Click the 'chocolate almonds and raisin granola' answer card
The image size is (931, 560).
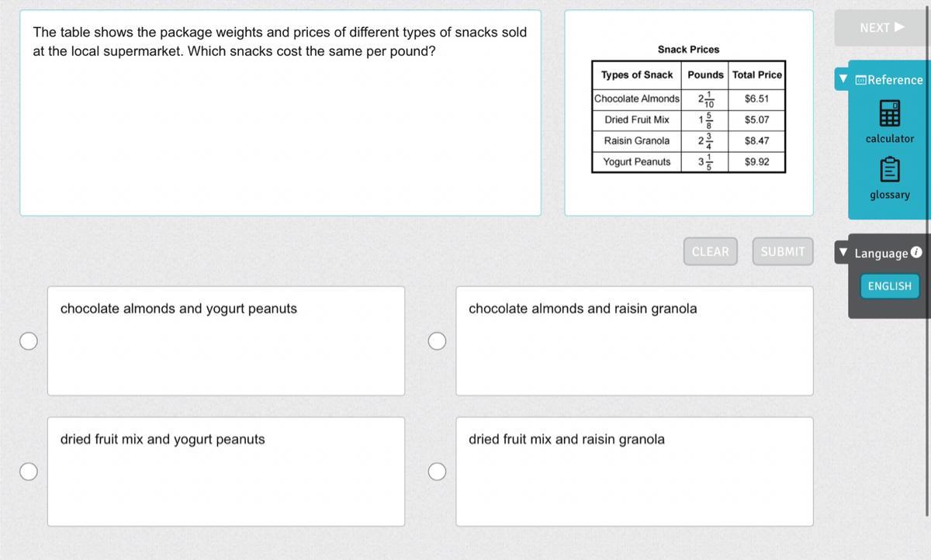(x=634, y=341)
